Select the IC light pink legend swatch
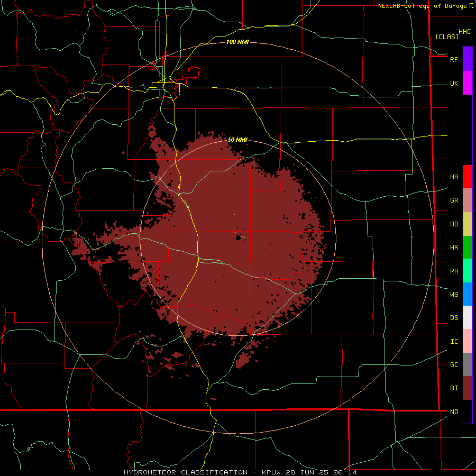The height and width of the screenshot is (476, 476). [467, 341]
